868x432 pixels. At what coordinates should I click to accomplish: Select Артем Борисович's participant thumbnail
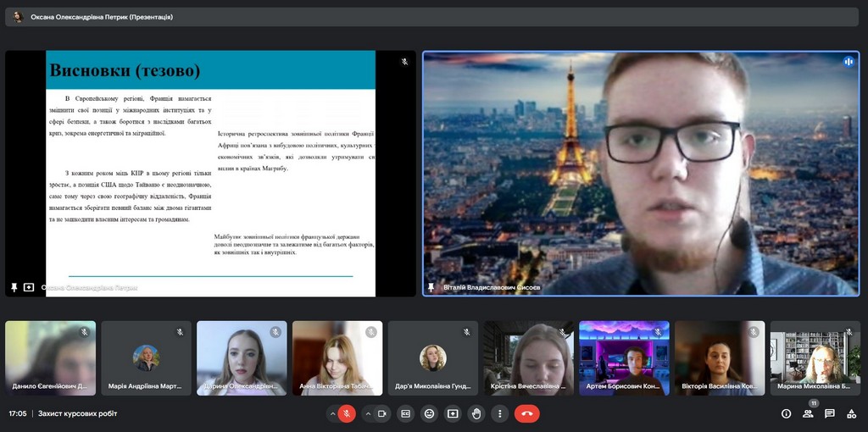coord(624,357)
